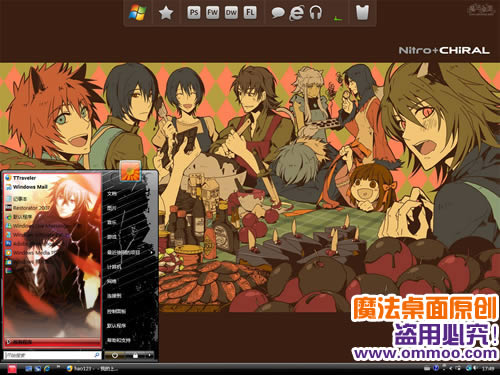Click the blue round tray icon
Viewport: 500px width, 375px height.
[436, 368]
